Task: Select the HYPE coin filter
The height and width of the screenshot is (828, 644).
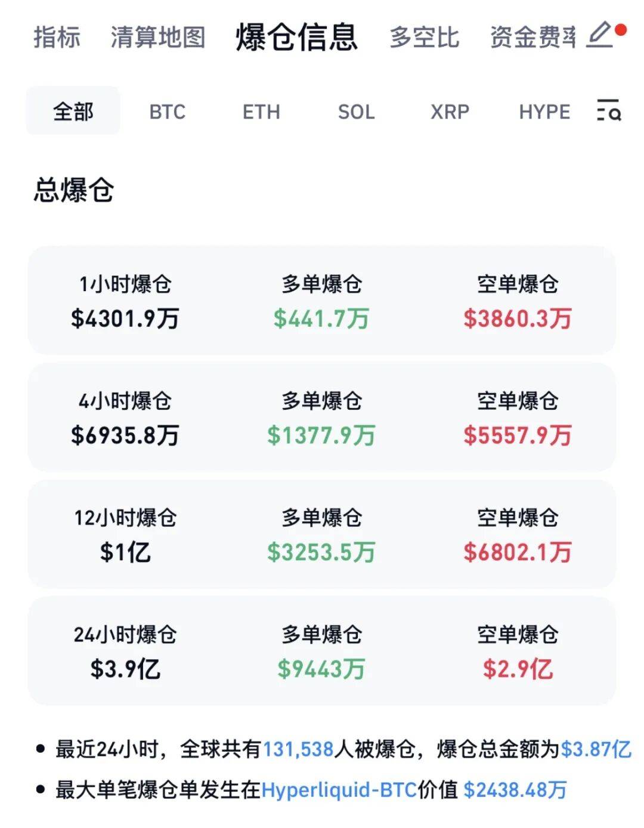Action: tap(544, 112)
